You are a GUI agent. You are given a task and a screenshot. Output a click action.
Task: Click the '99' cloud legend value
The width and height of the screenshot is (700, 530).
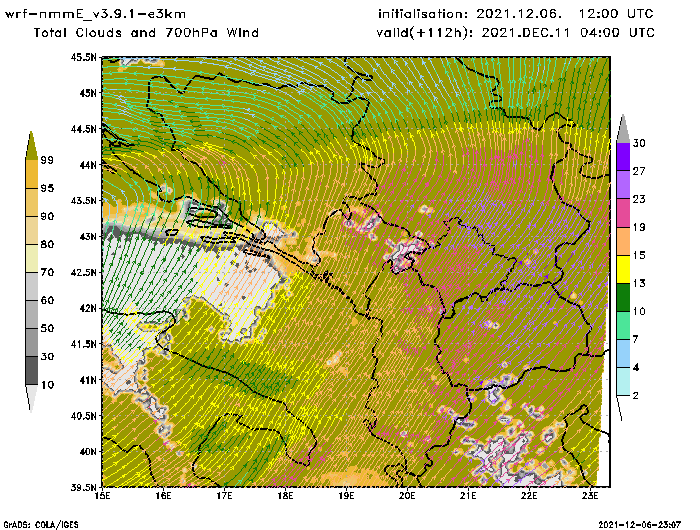point(47,160)
